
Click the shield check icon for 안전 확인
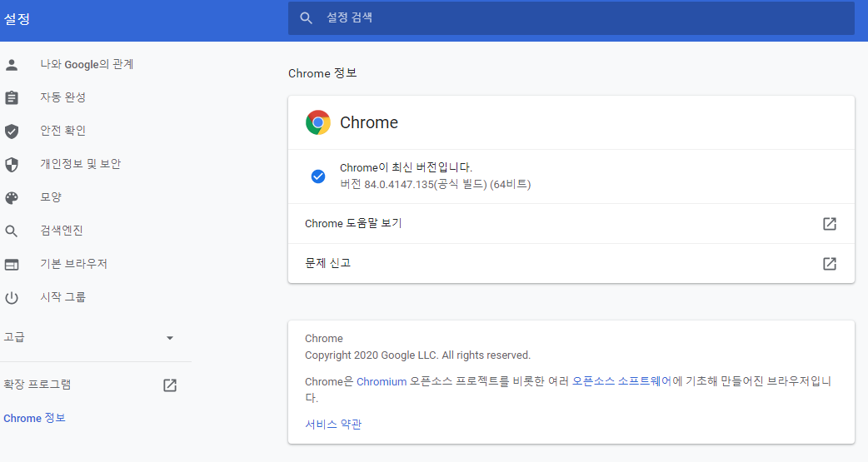(12, 132)
